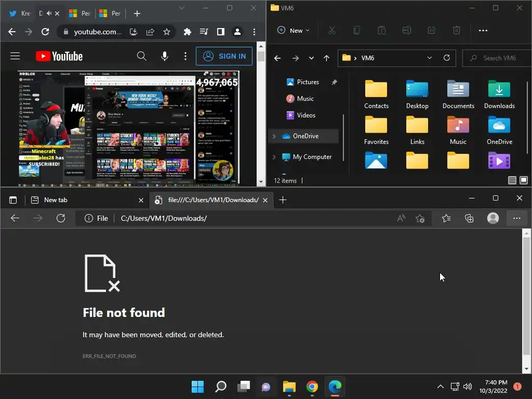
Task: Switch Explorer to details view
Action: coord(512,180)
